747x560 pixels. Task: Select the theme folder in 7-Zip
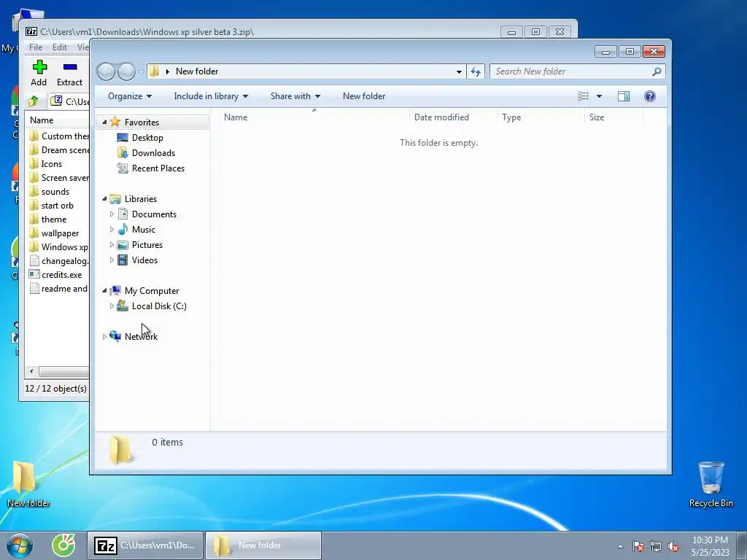pyautogui.click(x=54, y=219)
